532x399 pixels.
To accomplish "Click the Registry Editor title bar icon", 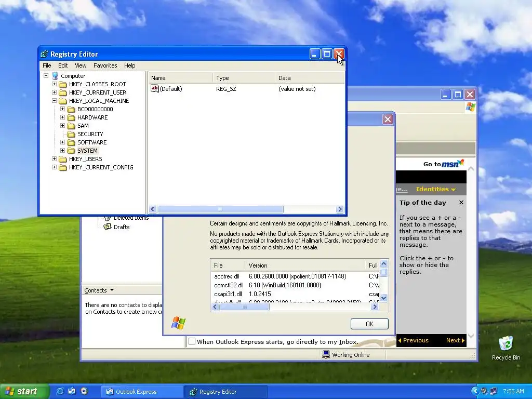I will (44, 54).
